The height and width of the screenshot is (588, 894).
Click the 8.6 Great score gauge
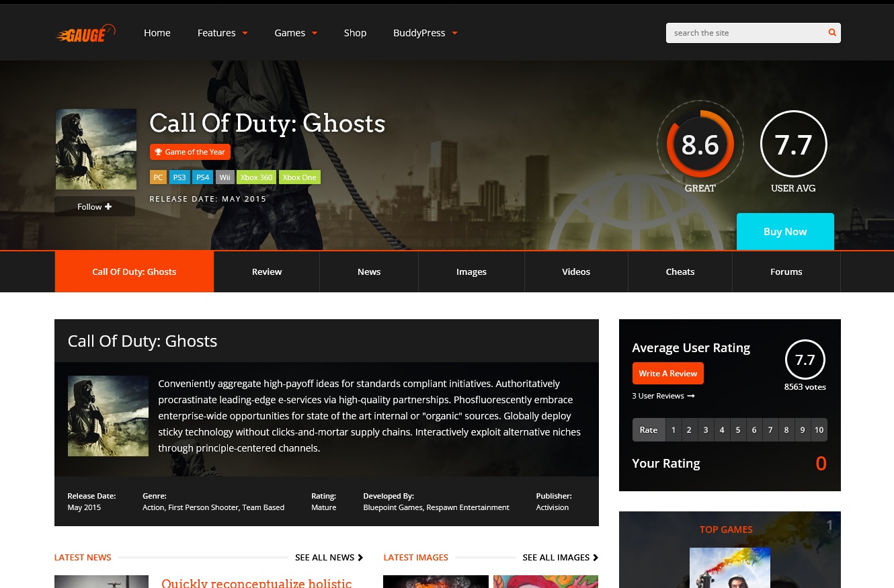click(x=700, y=144)
